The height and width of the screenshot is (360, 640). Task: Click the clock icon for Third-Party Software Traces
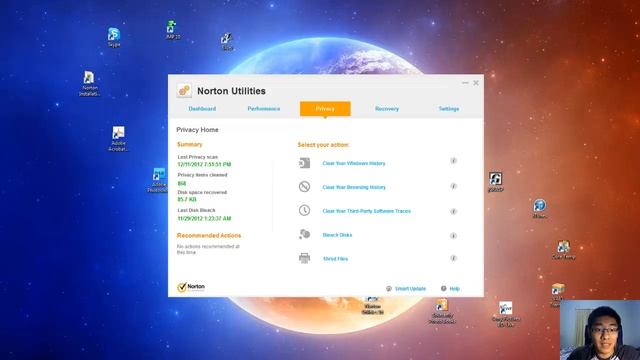point(304,210)
